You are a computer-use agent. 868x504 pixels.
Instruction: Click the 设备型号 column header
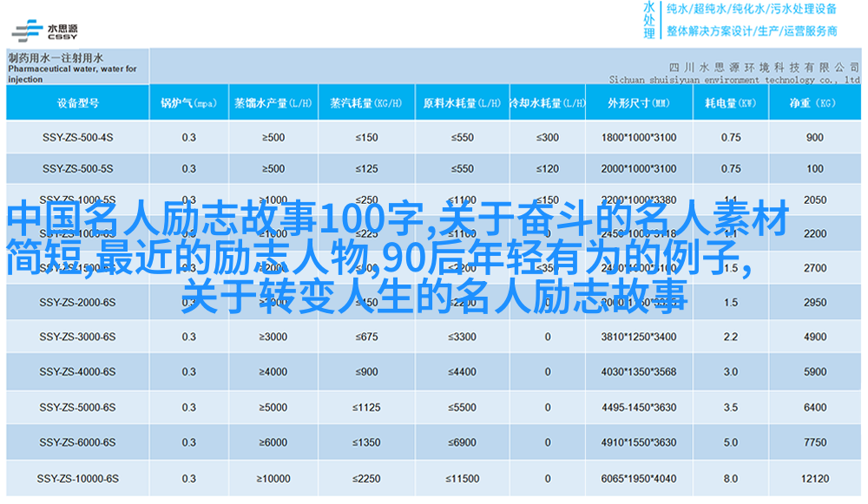(77, 103)
